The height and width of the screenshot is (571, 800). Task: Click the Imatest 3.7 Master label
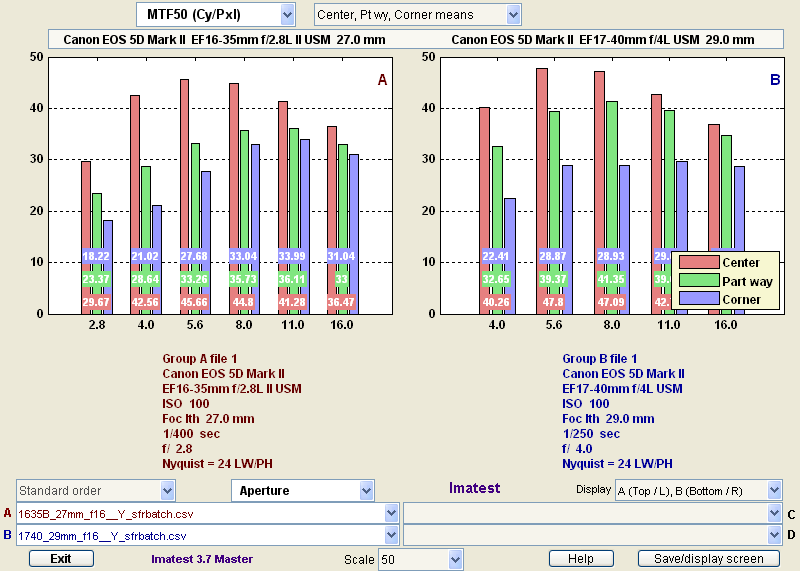pos(202,559)
